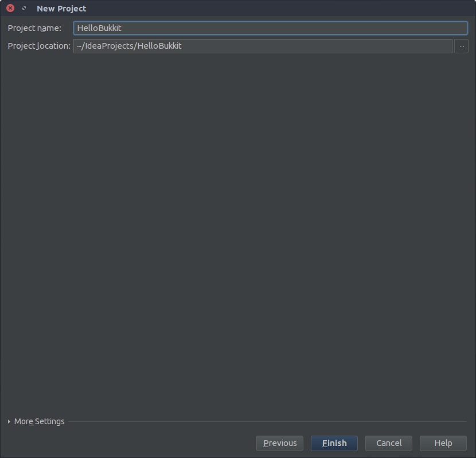Image resolution: width=476 pixels, height=458 pixels.
Task: Click the browse '...' button for project location
Action: coord(461,46)
